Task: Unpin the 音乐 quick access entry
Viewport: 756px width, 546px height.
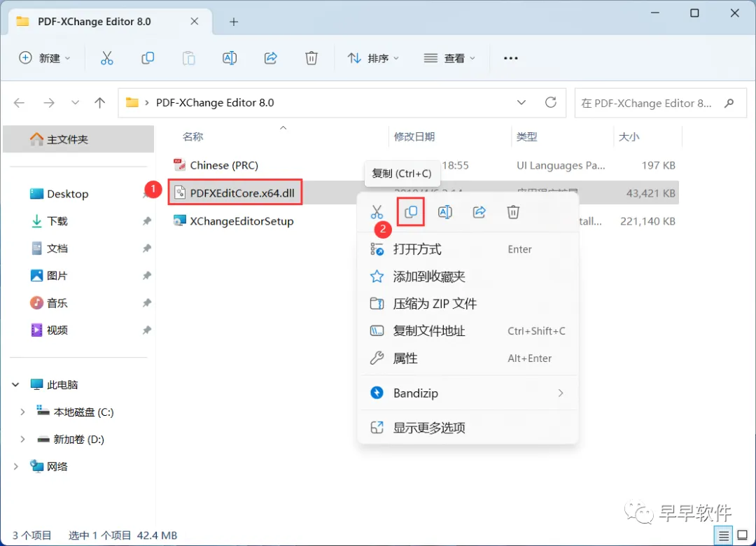Action: click(146, 303)
